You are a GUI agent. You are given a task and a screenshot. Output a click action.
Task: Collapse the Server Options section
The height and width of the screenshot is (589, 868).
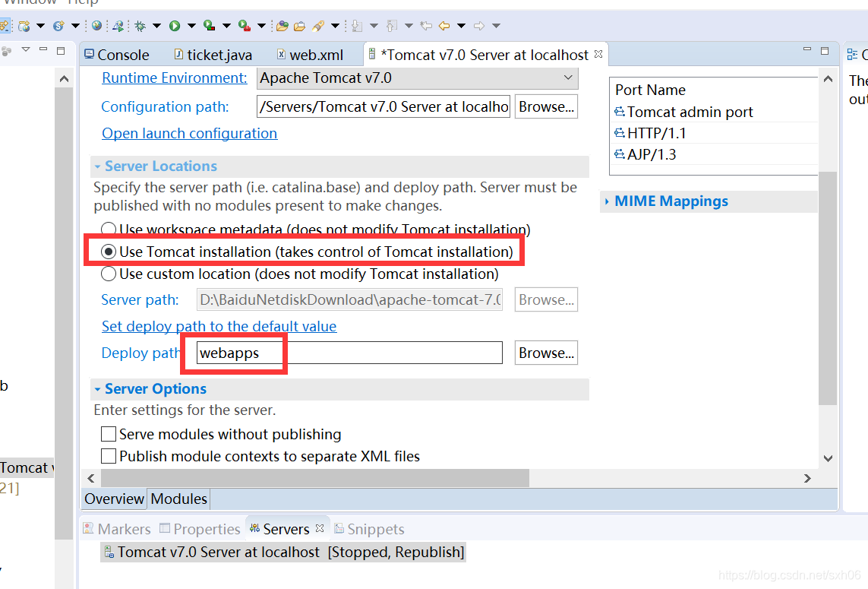(97, 389)
